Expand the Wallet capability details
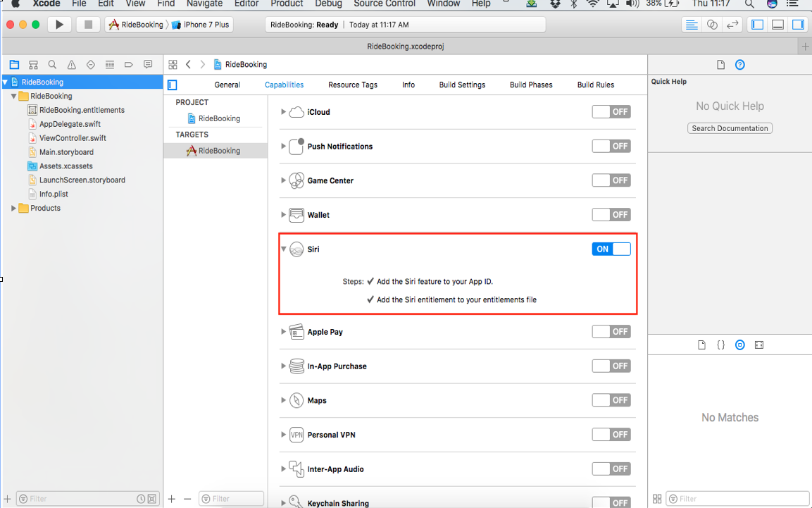This screenshot has width=812, height=508. [283, 214]
